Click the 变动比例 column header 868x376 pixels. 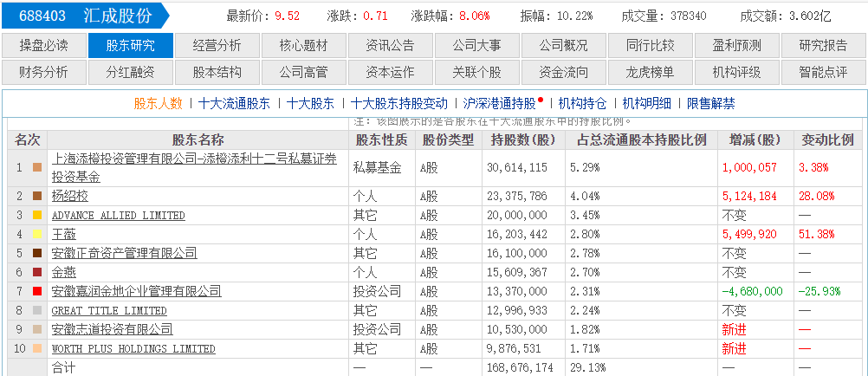[x=827, y=140]
